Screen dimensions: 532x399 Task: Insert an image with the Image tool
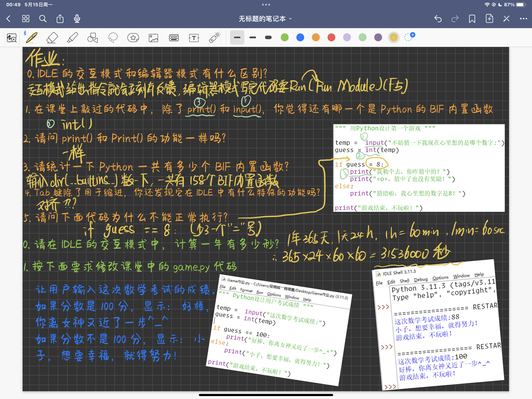[153, 38]
